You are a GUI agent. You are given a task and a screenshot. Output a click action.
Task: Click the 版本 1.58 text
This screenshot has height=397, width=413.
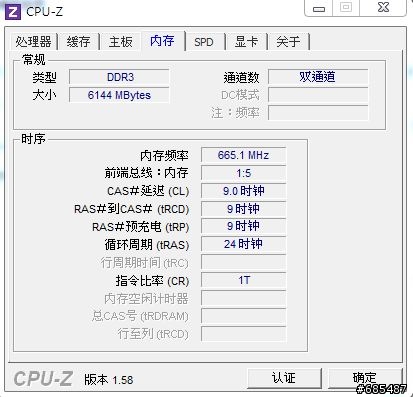coord(108,379)
